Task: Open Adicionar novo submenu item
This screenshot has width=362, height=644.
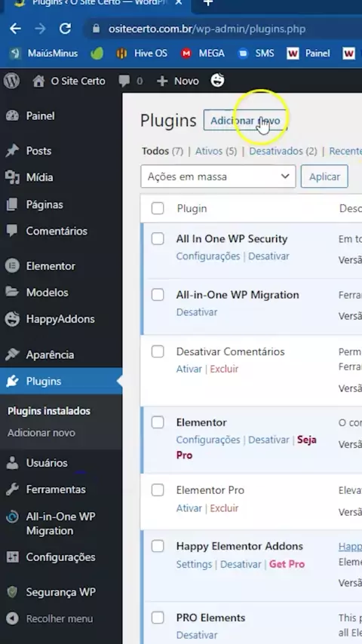Action: pos(41,433)
